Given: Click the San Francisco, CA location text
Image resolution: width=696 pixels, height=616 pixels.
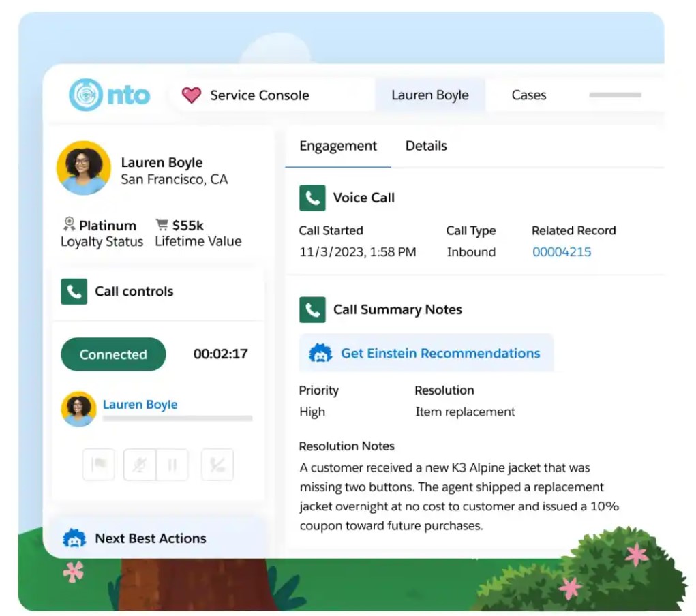Looking at the screenshot, I should click(175, 179).
